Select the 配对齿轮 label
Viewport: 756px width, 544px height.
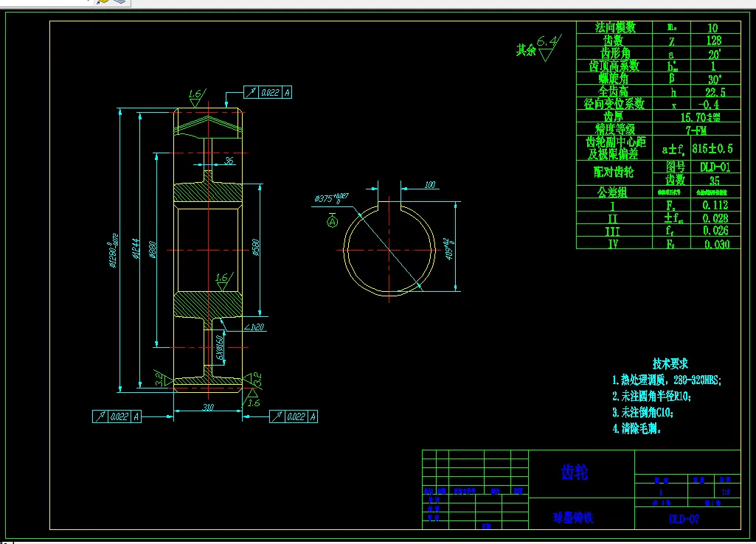614,172
